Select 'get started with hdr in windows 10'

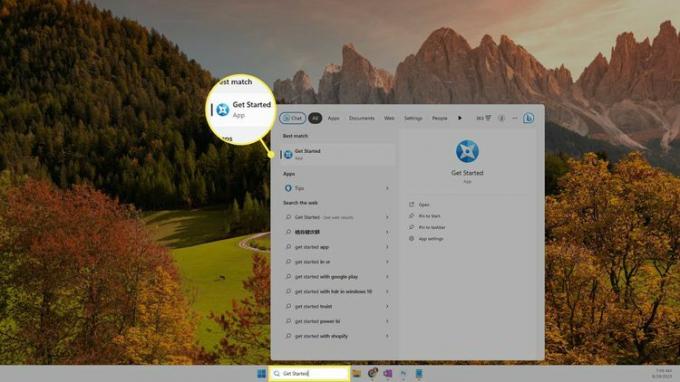pyautogui.click(x=337, y=291)
